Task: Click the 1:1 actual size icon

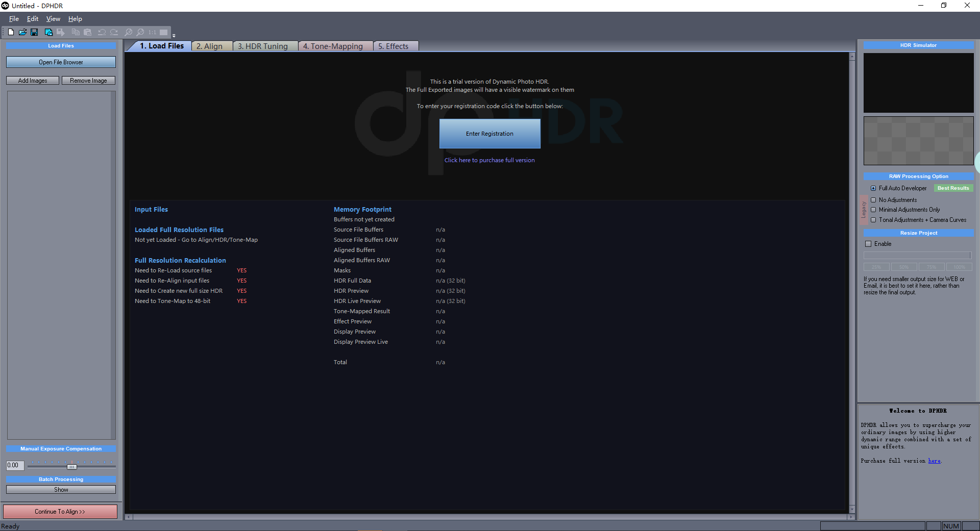Action: pos(152,32)
